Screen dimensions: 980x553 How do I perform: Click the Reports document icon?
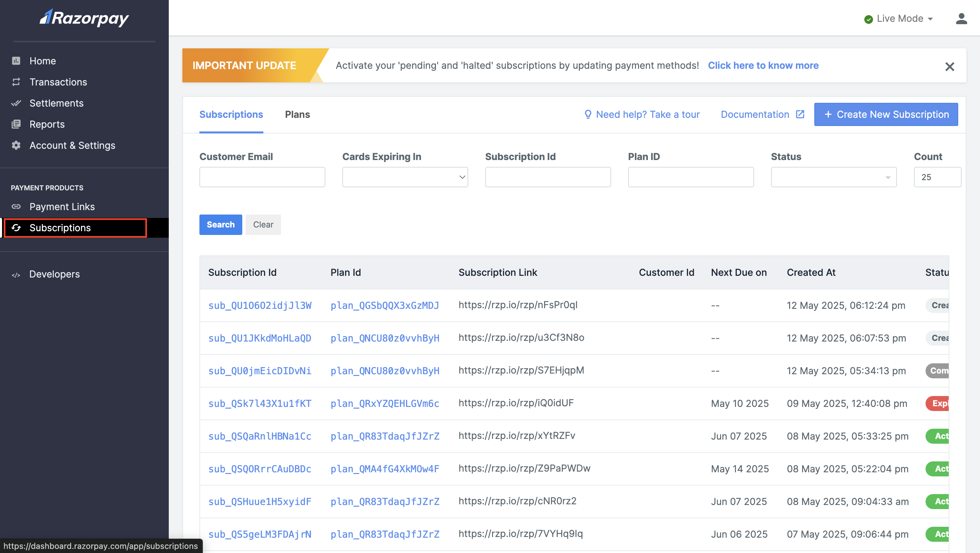16,124
